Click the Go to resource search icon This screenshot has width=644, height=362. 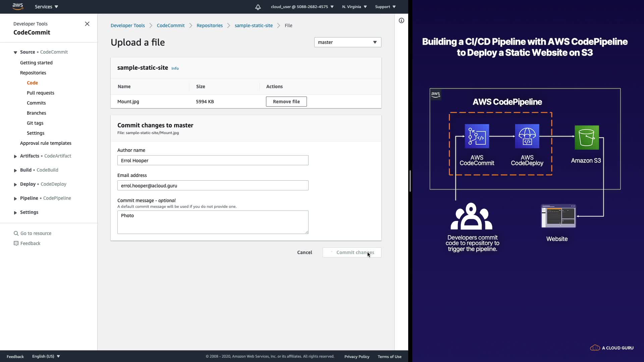point(16,233)
